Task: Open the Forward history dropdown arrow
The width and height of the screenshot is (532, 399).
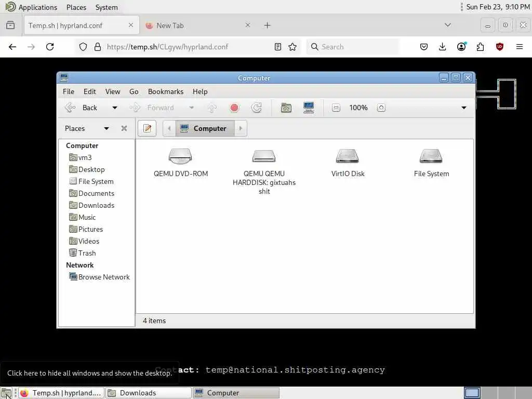Action: pos(191,108)
